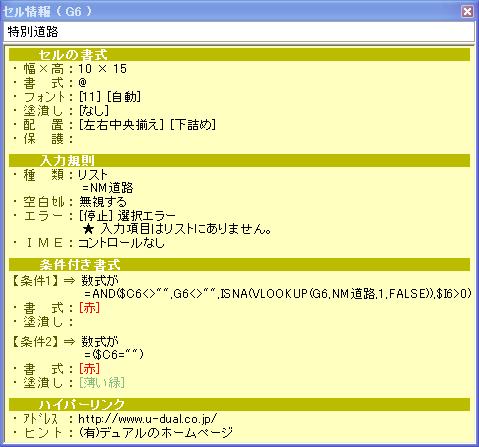Close the セル情報 G6 window
This screenshot has width=479, height=447.
[x=467, y=11]
